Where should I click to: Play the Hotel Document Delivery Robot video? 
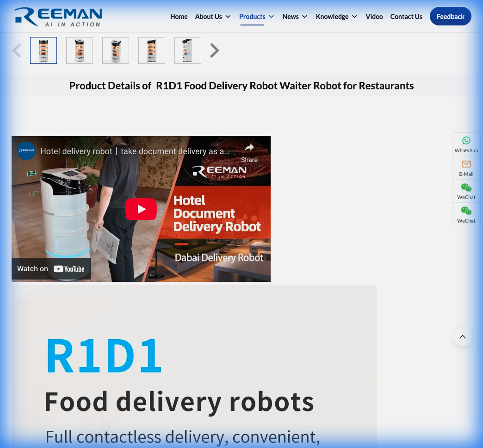click(x=141, y=209)
